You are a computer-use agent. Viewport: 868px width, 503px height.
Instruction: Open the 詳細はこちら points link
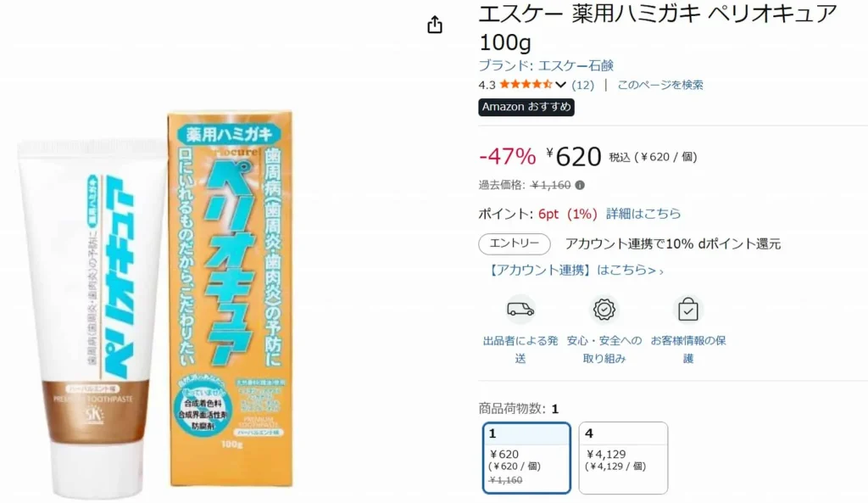click(643, 214)
